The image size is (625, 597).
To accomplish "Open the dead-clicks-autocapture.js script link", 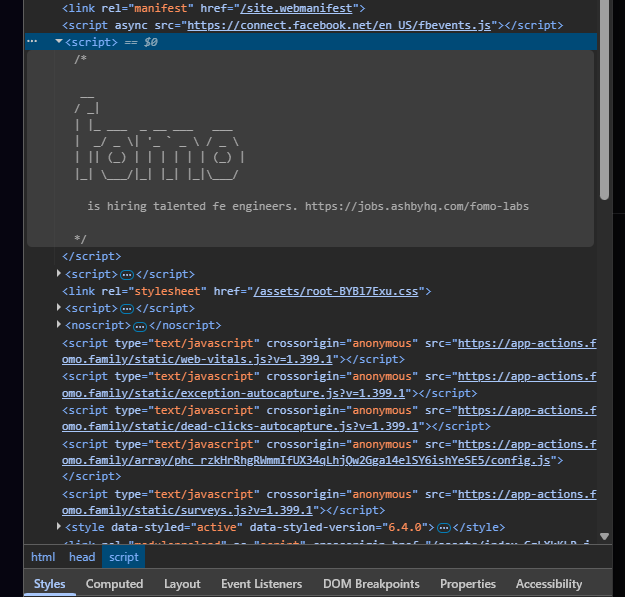I will point(240,426).
